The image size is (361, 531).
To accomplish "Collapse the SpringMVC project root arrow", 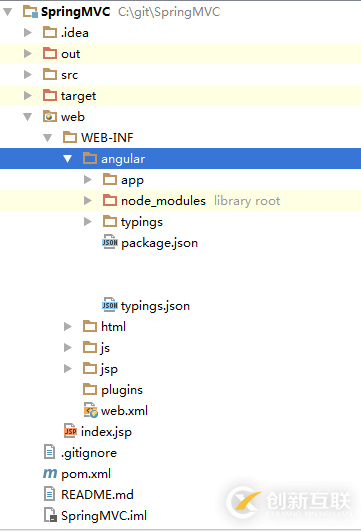I will (x=8, y=12).
